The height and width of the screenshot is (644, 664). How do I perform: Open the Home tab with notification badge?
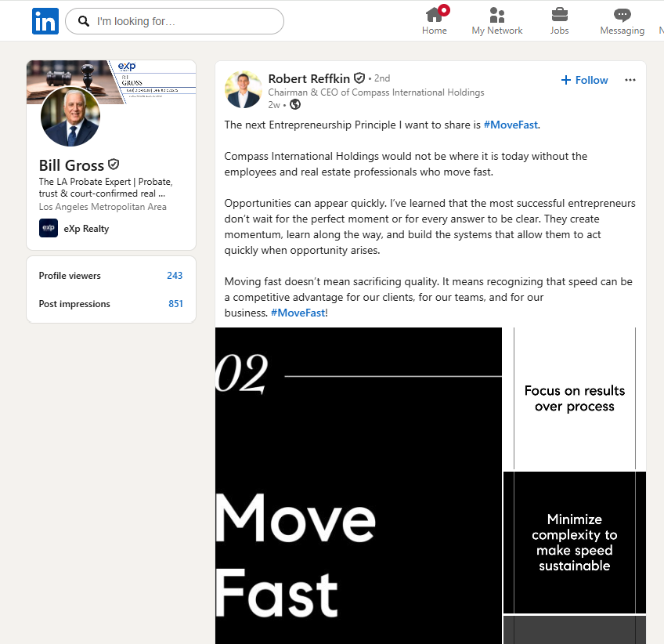click(x=435, y=20)
